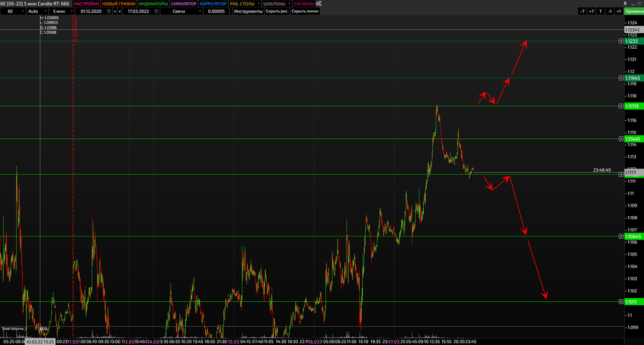The height and width of the screenshot is (345, 644).
Task: Click the Total Volume_1 indicator label
Action: 14,328
